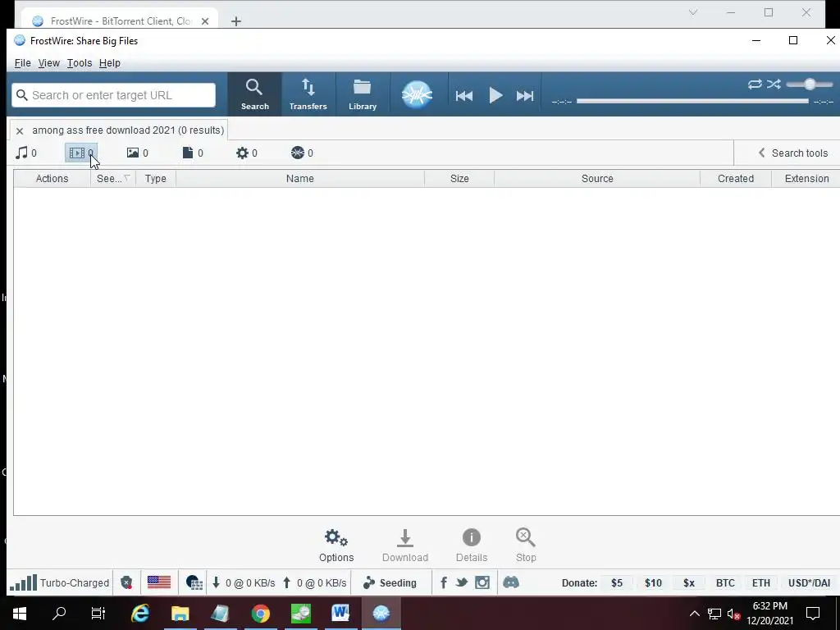Toggle shuffle playback mode
Viewport: 840px width, 630px height.
coord(774,84)
